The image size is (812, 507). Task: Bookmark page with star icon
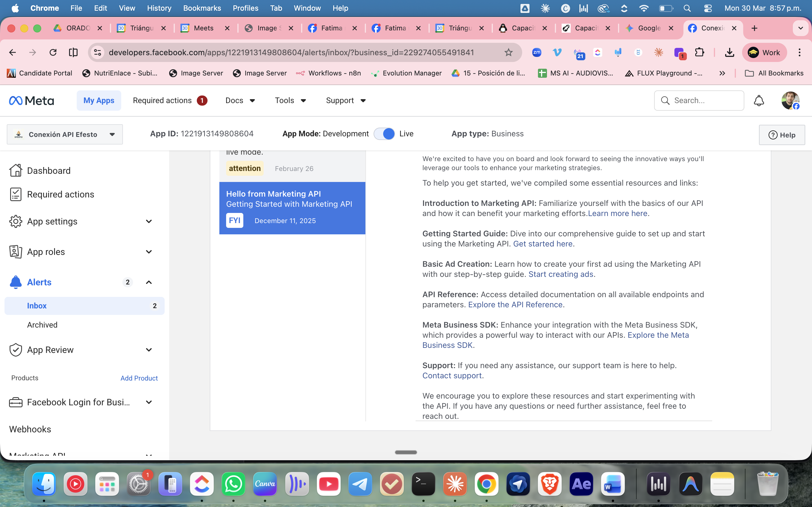pyautogui.click(x=508, y=52)
